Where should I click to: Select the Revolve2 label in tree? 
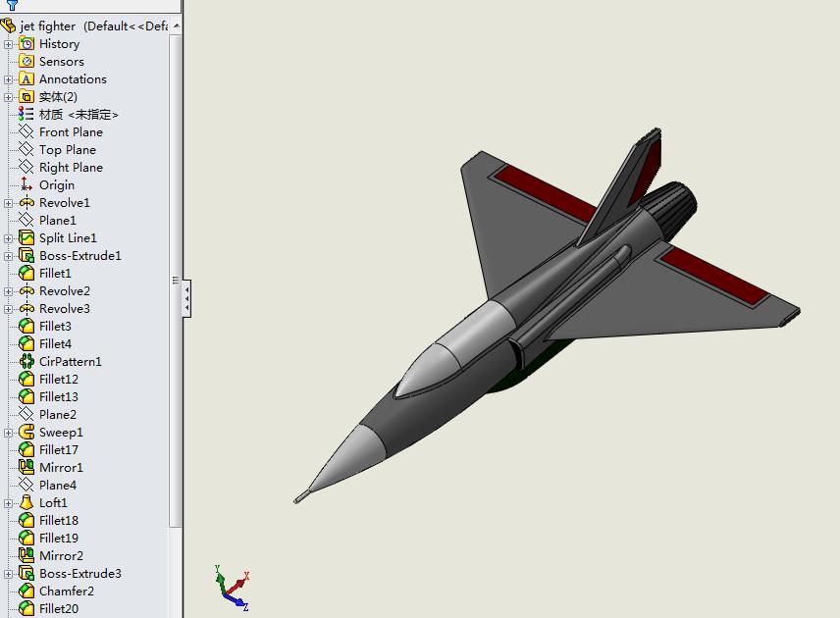[x=65, y=290]
